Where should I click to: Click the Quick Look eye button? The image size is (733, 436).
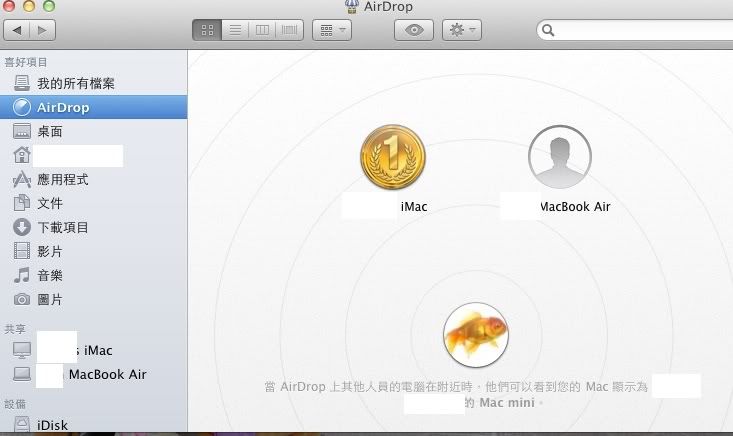coord(414,30)
